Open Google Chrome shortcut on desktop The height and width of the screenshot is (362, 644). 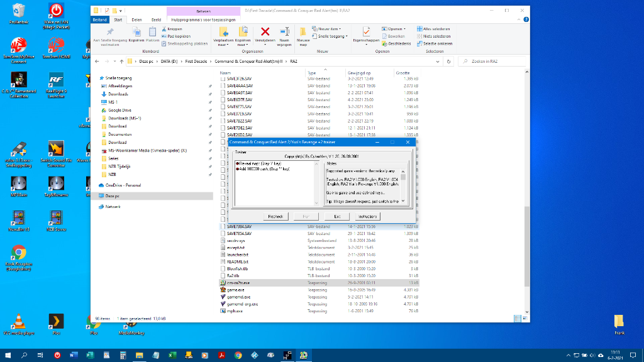coord(18,258)
